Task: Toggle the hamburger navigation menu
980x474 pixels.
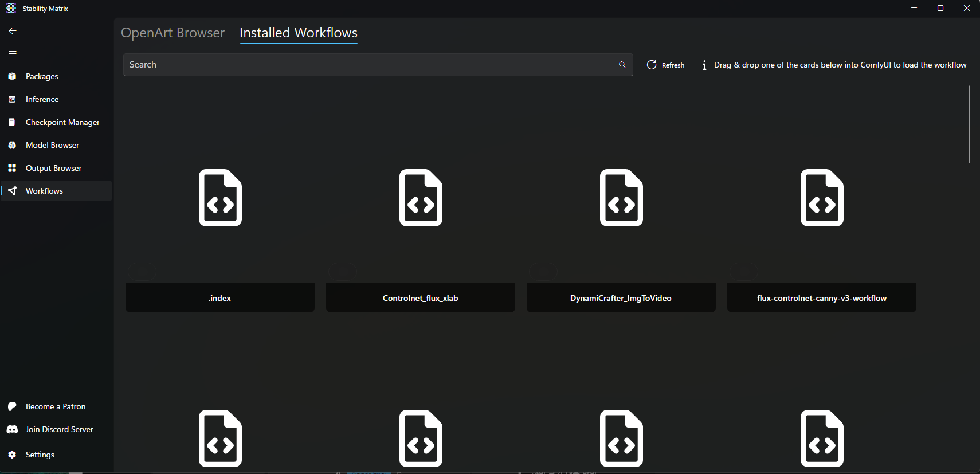Action: [13, 54]
